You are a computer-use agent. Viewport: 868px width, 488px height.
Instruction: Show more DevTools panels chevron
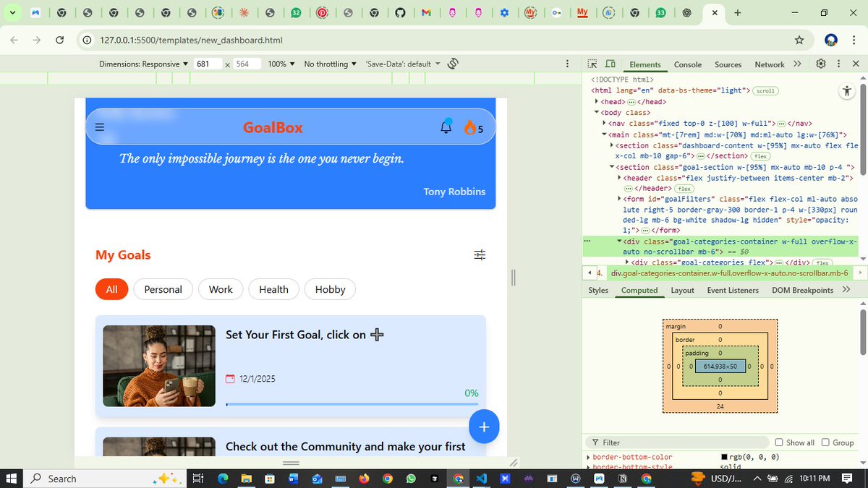point(798,64)
